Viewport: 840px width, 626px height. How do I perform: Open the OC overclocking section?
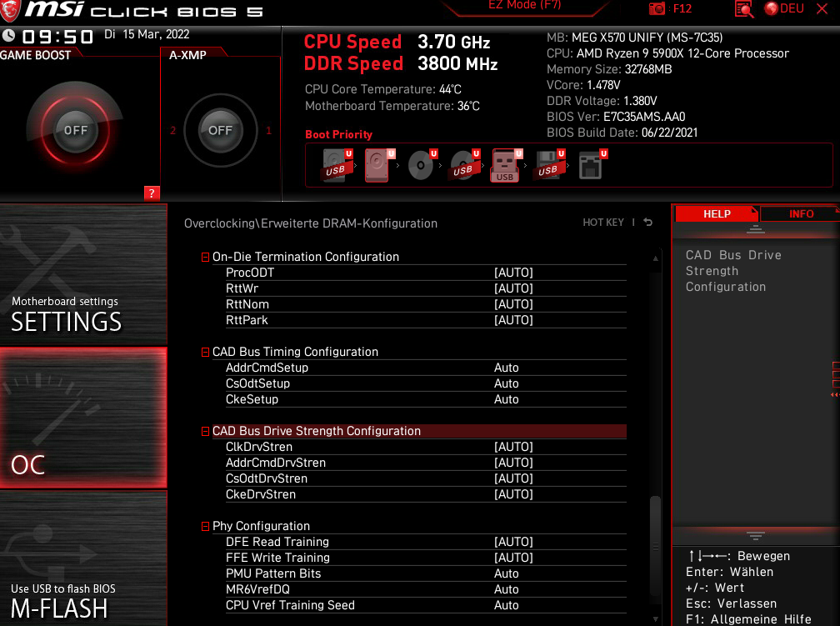click(83, 418)
